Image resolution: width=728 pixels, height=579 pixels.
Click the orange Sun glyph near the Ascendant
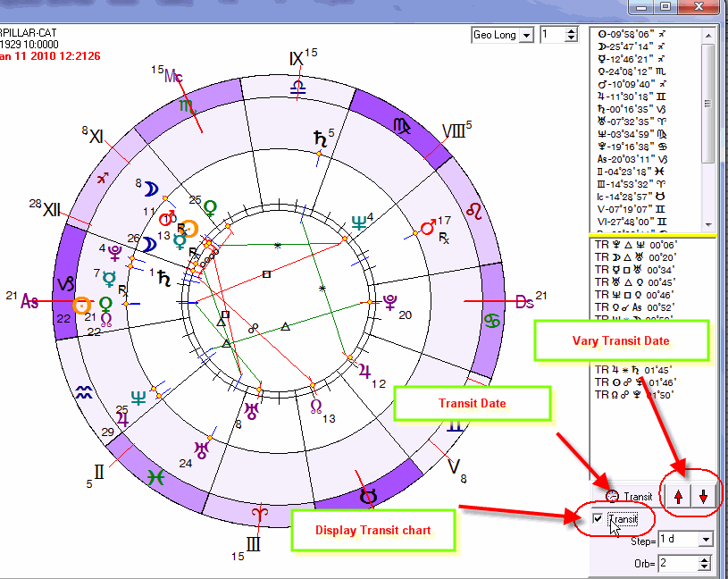[x=83, y=304]
